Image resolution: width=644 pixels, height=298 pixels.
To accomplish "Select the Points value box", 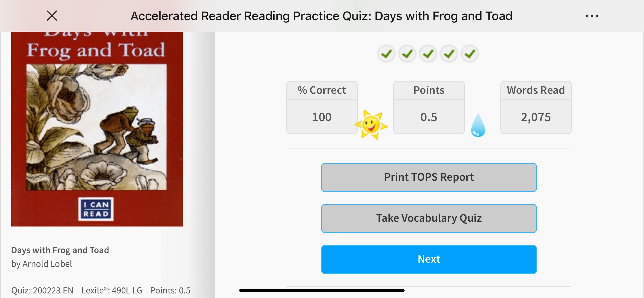I will [x=429, y=107].
